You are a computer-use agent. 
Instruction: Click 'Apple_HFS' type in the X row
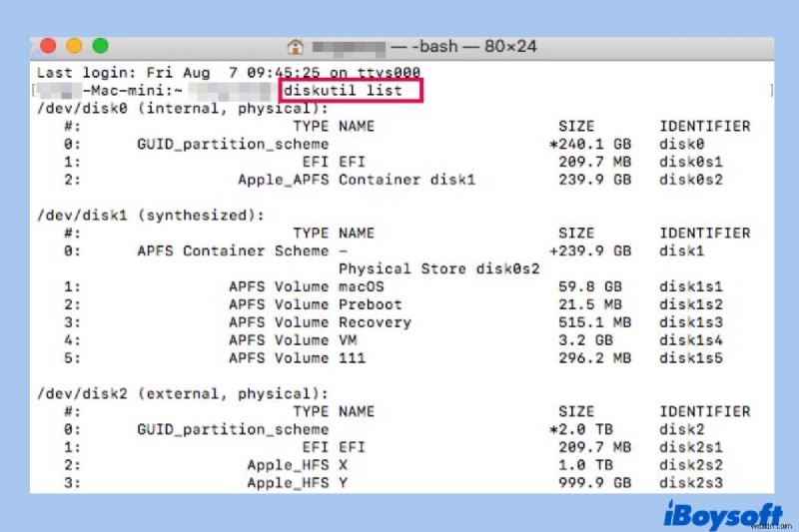point(288,465)
